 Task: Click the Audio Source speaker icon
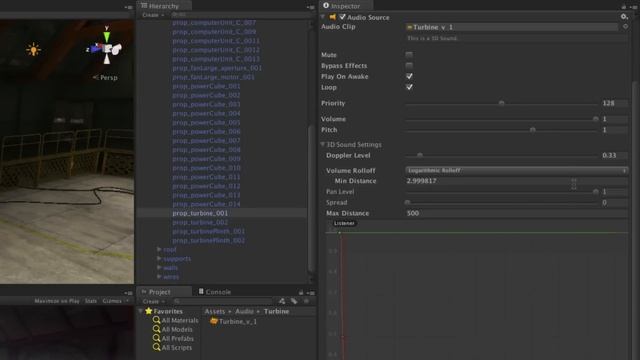click(333, 17)
